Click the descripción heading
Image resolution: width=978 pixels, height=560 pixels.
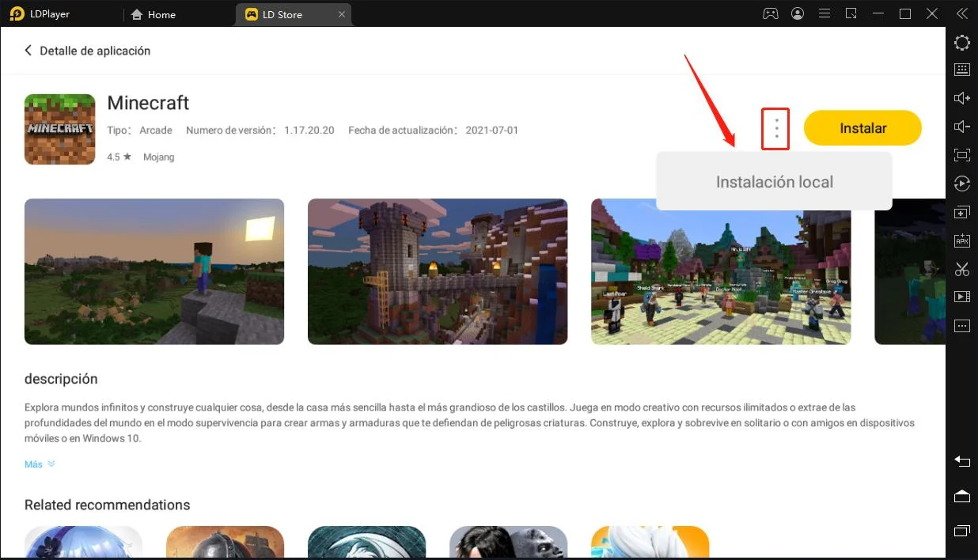pyautogui.click(x=61, y=379)
